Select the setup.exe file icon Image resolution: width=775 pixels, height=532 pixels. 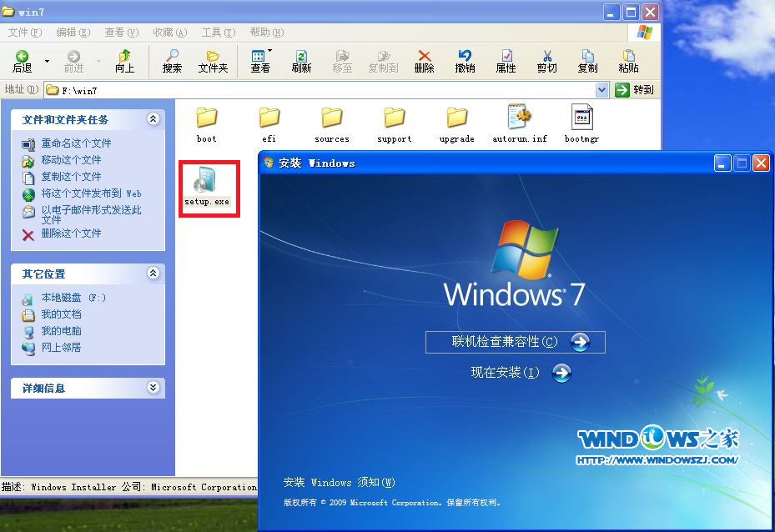point(205,178)
